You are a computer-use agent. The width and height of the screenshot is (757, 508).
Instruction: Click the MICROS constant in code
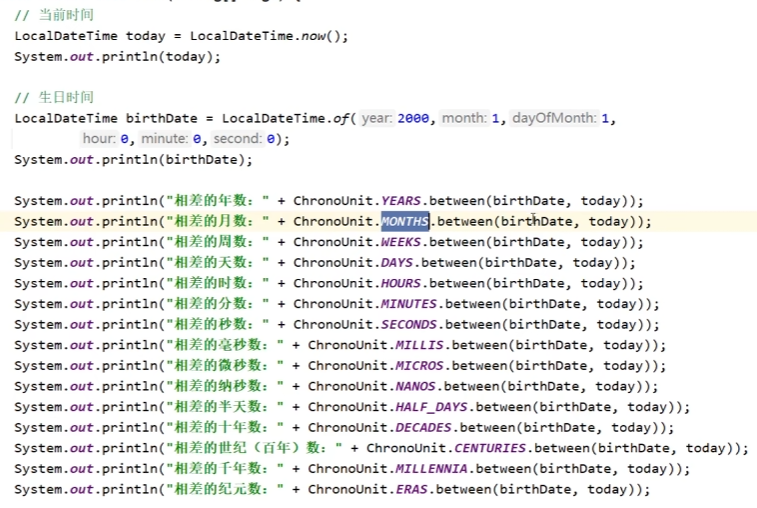pyautogui.click(x=419, y=366)
